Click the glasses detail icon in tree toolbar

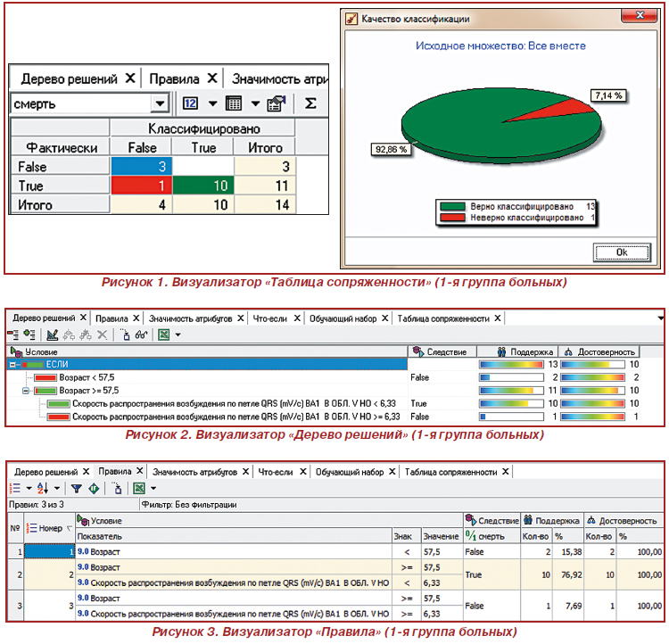pyautogui.click(x=141, y=335)
